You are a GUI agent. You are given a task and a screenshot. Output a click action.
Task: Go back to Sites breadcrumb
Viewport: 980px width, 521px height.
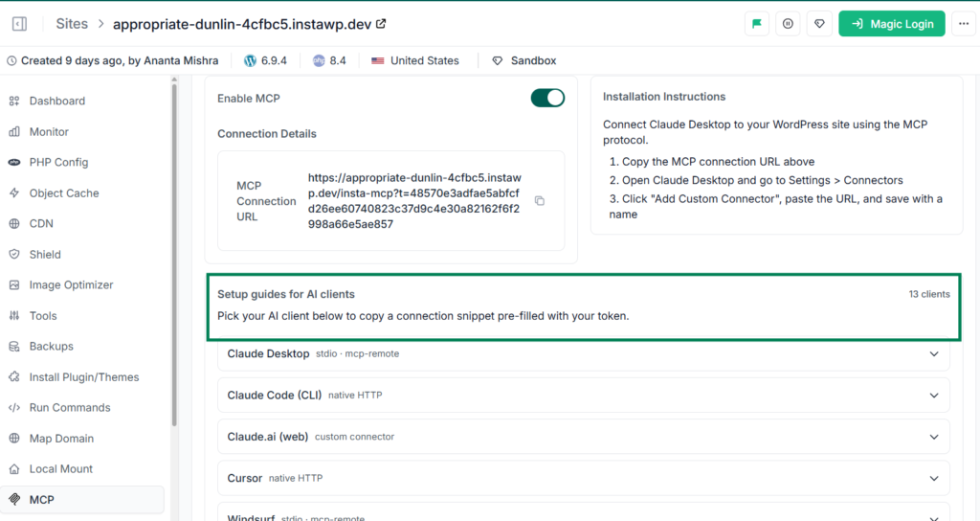coord(72,24)
